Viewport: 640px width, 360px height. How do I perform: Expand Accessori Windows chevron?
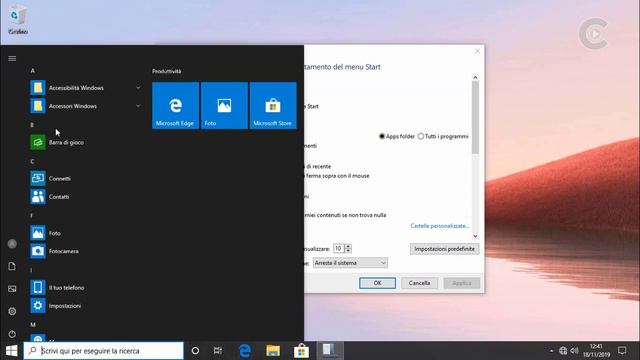(x=138, y=106)
